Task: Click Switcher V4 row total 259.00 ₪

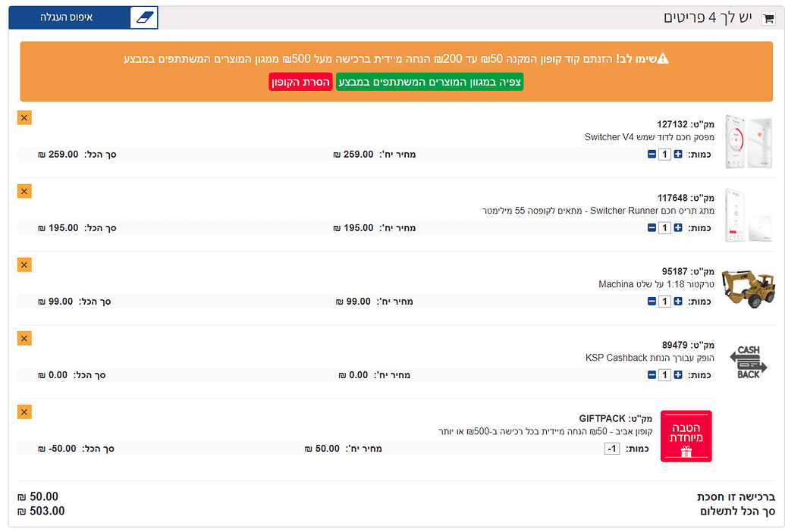Action: [x=58, y=155]
